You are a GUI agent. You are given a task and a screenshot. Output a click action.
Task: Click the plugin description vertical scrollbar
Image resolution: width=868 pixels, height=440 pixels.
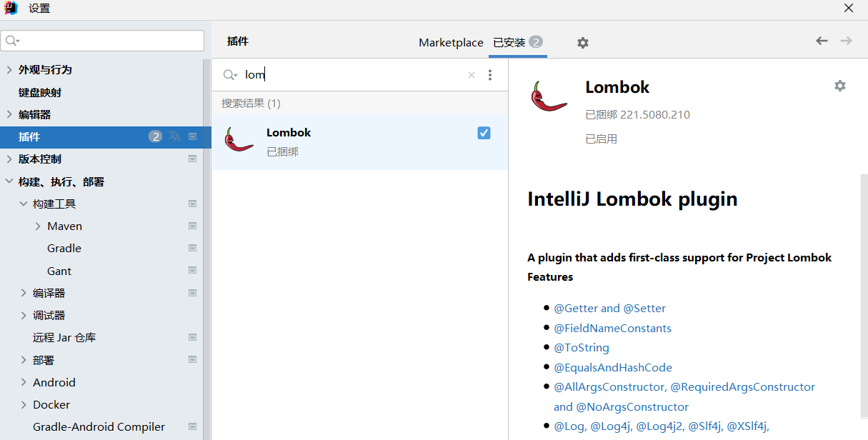[864, 296]
